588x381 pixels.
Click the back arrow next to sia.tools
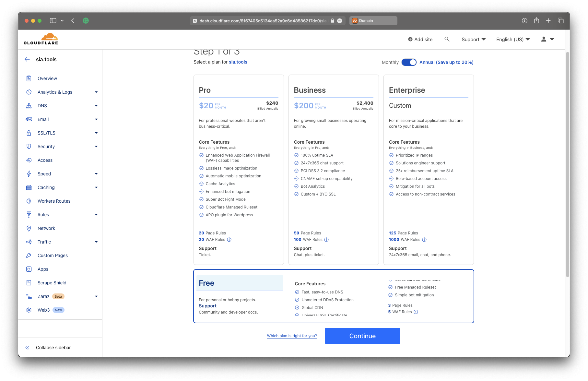[x=27, y=59]
